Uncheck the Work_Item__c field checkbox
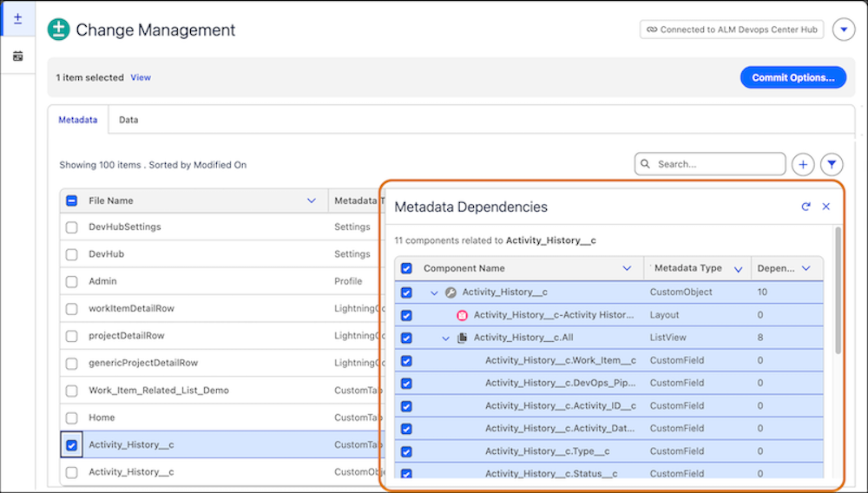This screenshot has height=493, width=868. (x=406, y=361)
